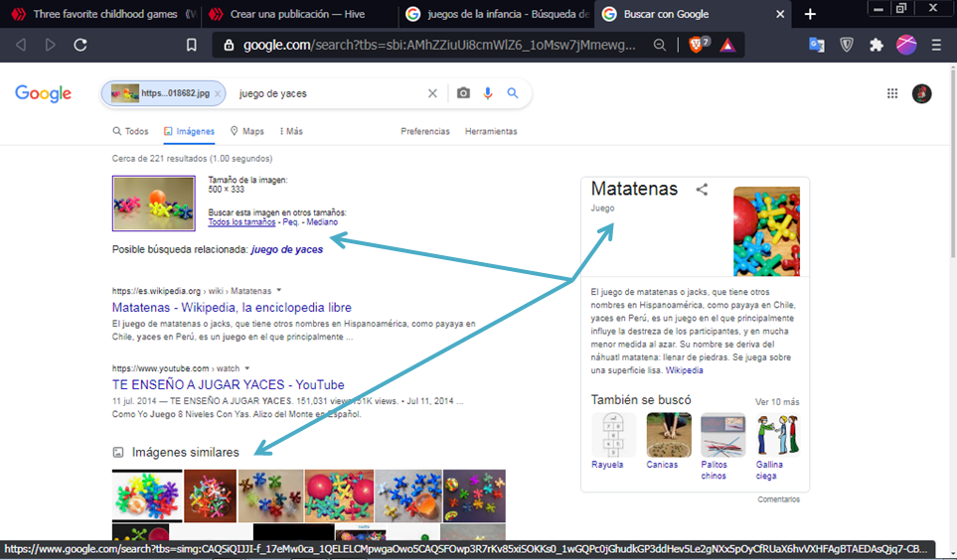Viewport: 957px width, 560px height.
Task: Open the Google apps grid
Action: coord(892,93)
